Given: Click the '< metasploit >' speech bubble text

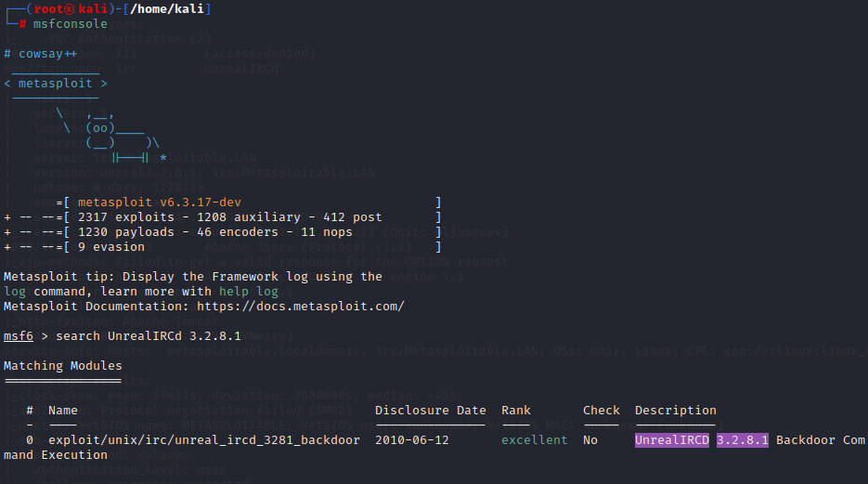Looking at the screenshot, I should coord(56,84).
